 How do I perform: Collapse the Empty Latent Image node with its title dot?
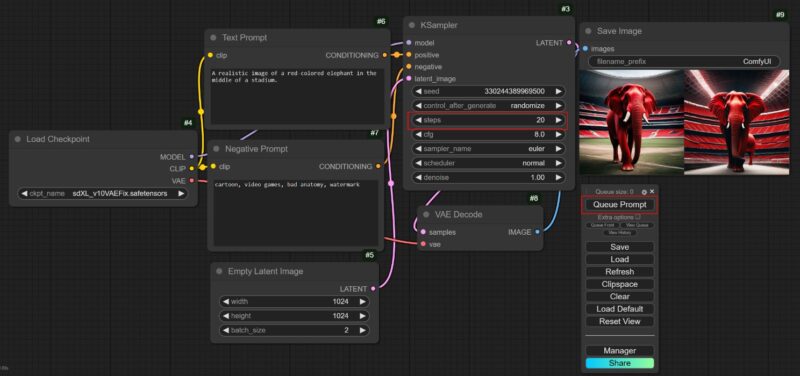coord(219,271)
